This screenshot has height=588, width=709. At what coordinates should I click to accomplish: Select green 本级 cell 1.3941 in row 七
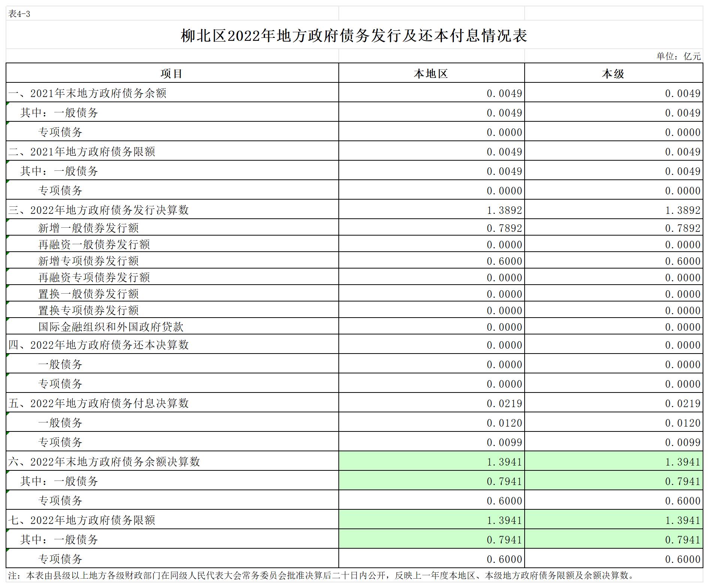tap(613, 519)
